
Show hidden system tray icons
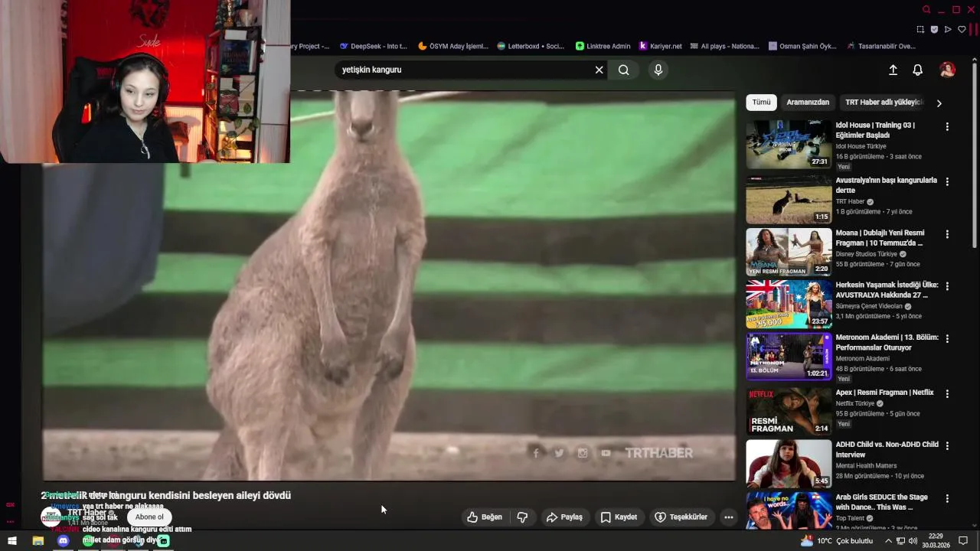click(x=888, y=540)
